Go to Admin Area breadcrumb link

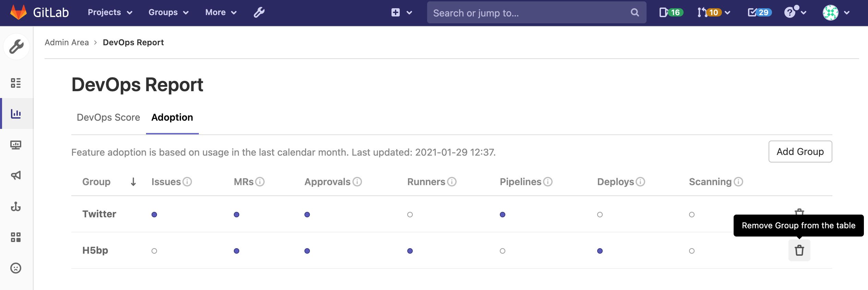point(67,43)
